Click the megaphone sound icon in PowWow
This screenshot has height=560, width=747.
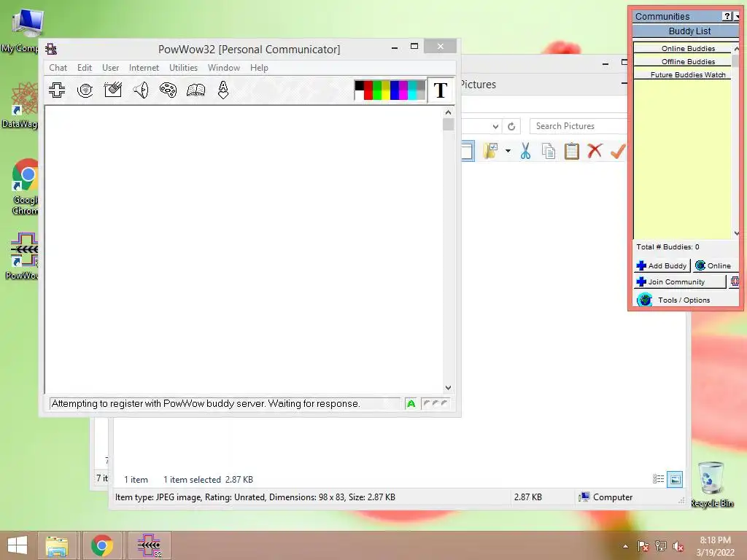pos(141,90)
